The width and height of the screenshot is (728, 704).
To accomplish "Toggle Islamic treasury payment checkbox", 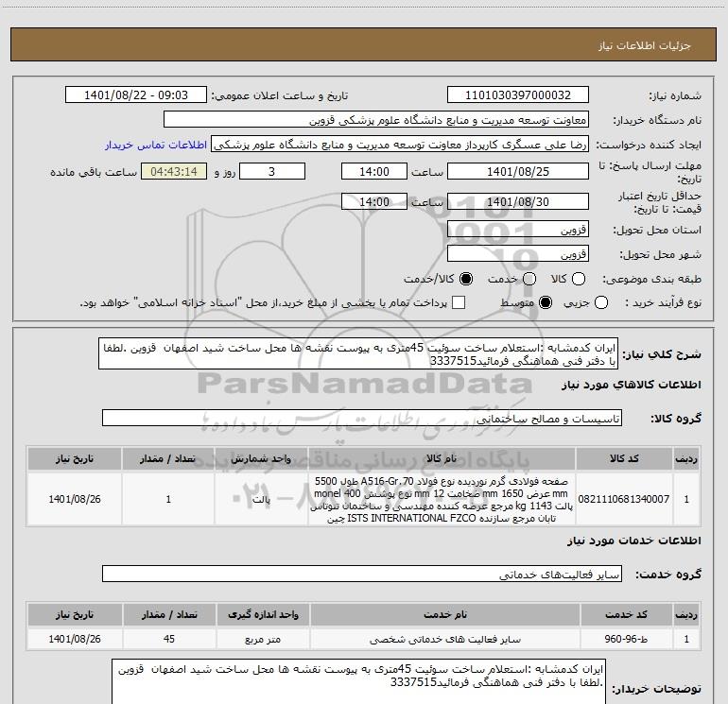I will (x=459, y=303).
